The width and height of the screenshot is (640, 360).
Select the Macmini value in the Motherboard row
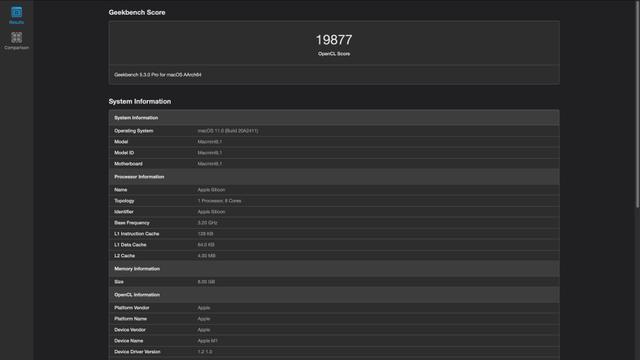[210, 164]
